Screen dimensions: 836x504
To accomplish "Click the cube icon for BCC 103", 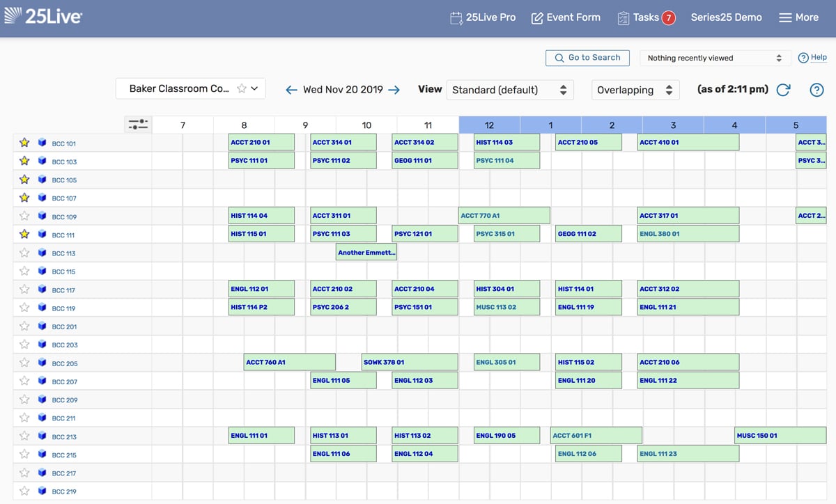I will tap(42, 162).
